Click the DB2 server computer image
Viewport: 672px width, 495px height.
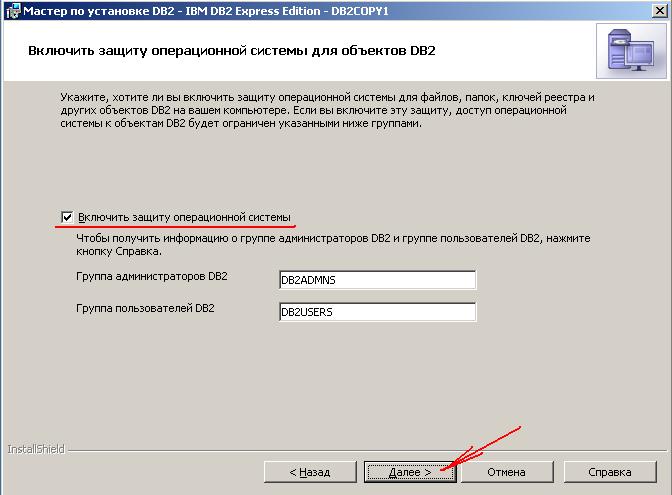pyautogui.click(x=631, y=51)
